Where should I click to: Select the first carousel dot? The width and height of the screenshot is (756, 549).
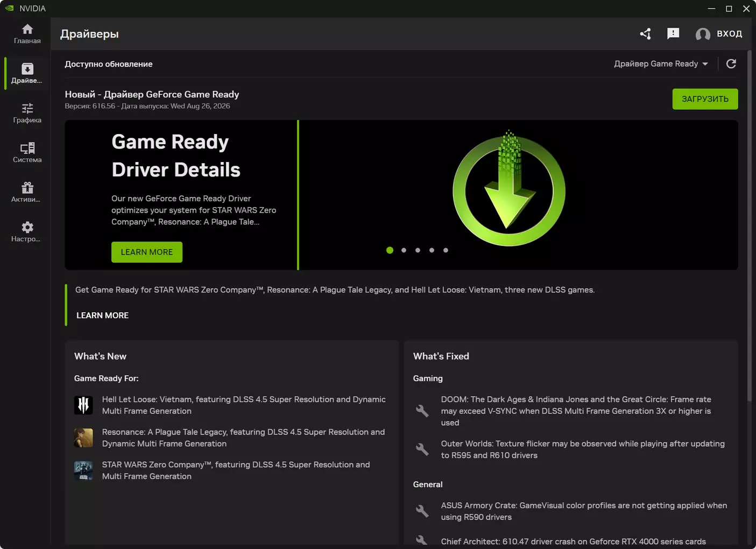pos(390,250)
